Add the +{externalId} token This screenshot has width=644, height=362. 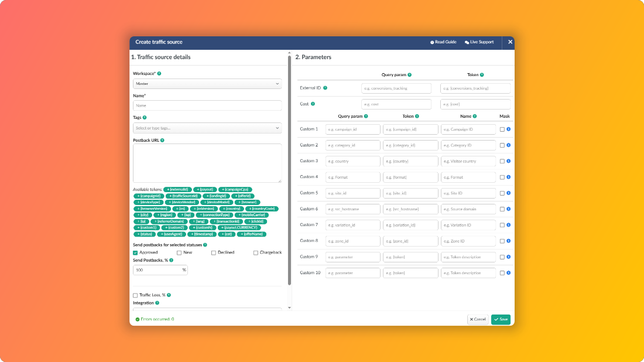177,189
